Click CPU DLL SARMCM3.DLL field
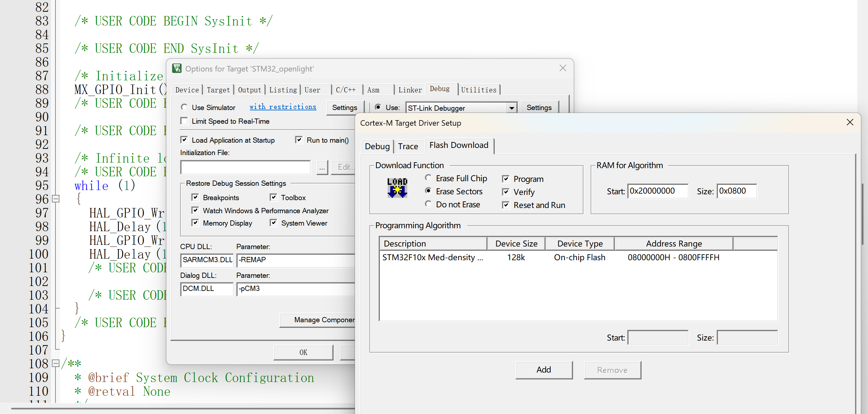The image size is (868, 414). point(207,260)
